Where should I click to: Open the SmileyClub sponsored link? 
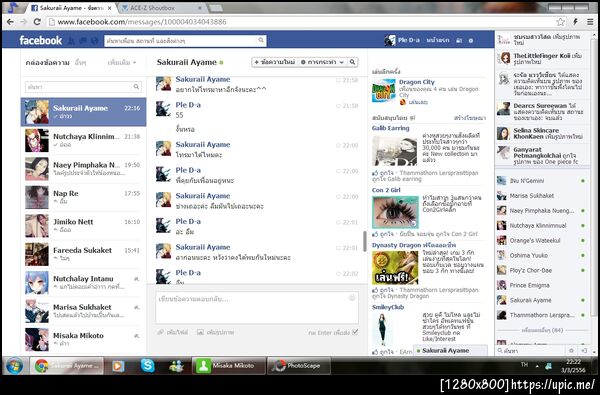(388, 307)
